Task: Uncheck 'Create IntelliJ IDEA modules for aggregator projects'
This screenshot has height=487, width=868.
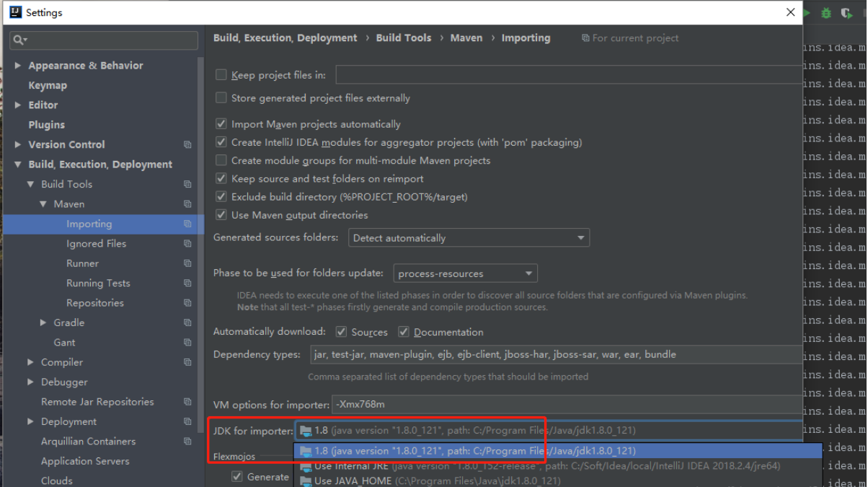Action: [221, 142]
